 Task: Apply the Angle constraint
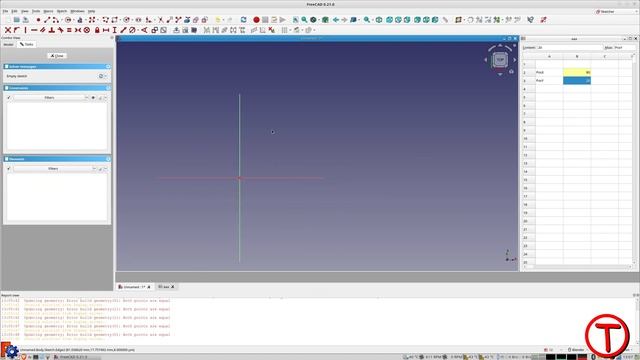click(144, 30)
